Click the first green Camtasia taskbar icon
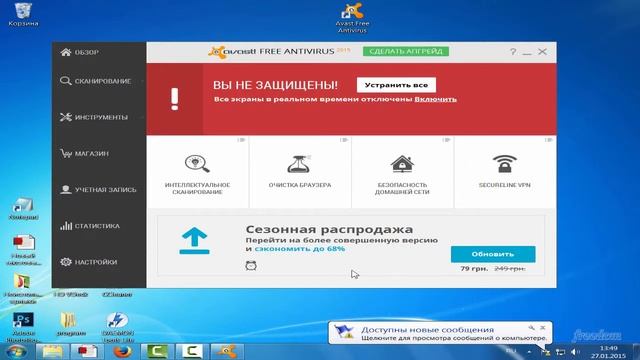This screenshot has width=640, height=360. point(157,351)
